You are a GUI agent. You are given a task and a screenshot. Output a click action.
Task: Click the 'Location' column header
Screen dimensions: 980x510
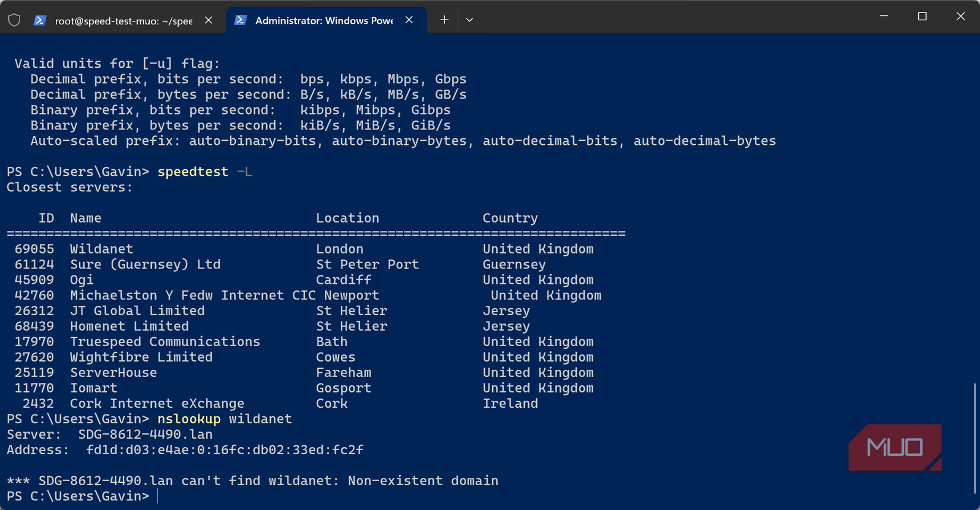pyautogui.click(x=347, y=218)
